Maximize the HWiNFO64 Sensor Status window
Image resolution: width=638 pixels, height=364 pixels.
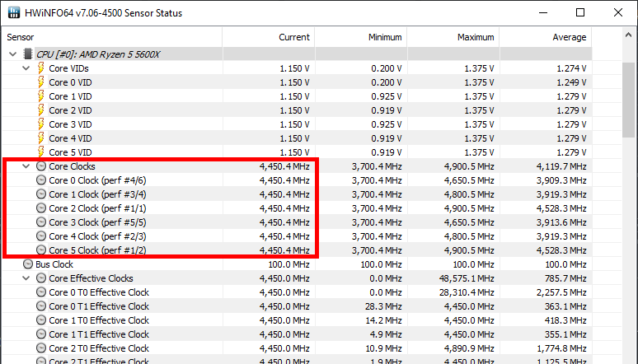click(x=580, y=12)
